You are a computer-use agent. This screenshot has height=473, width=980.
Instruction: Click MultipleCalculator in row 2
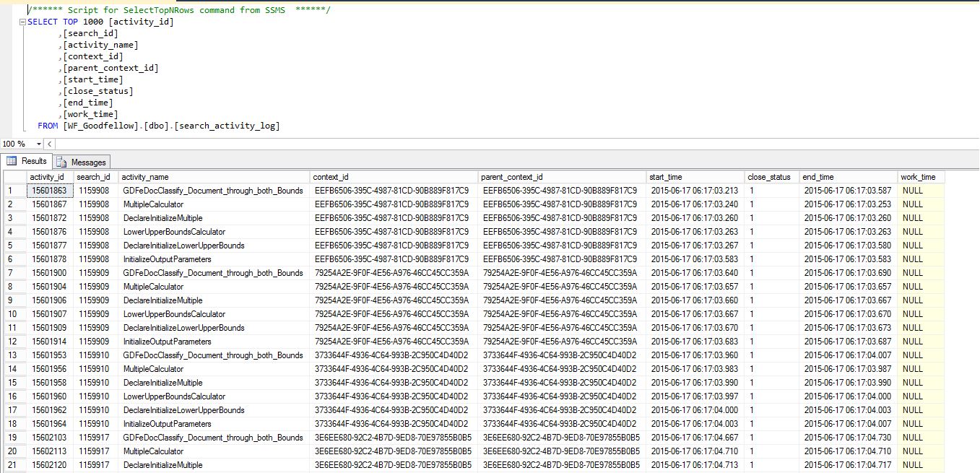[x=214, y=204]
